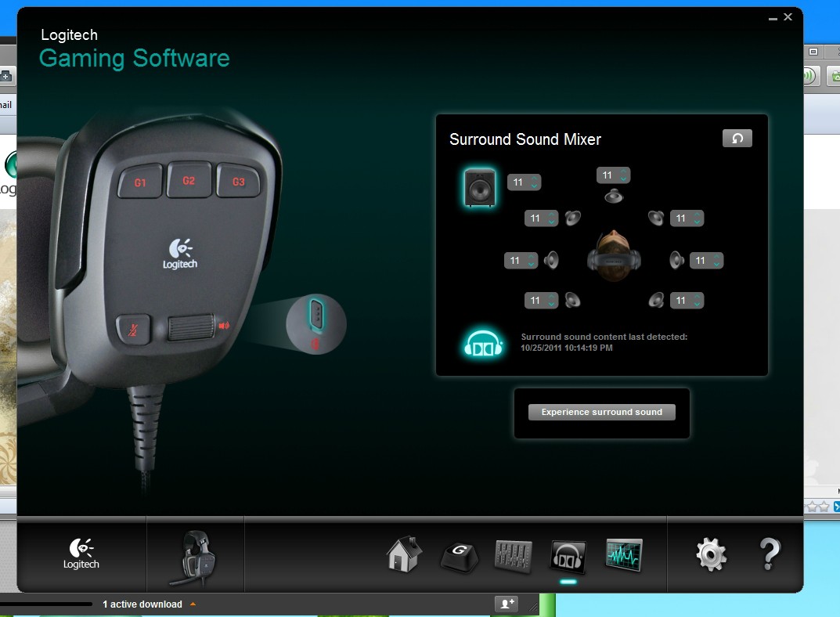Open the Home icon in bottom bar
The height and width of the screenshot is (617, 840).
pyautogui.click(x=404, y=554)
